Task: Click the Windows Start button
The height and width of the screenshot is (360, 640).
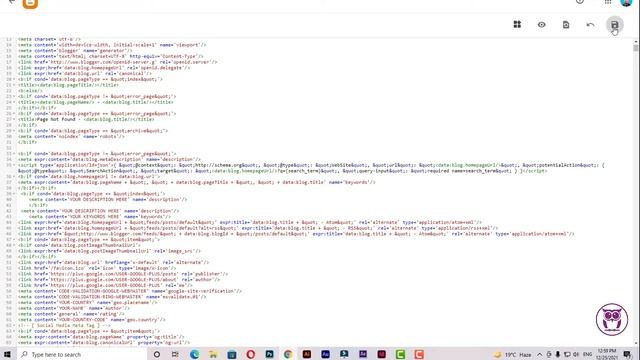Action: pos(7,354)
